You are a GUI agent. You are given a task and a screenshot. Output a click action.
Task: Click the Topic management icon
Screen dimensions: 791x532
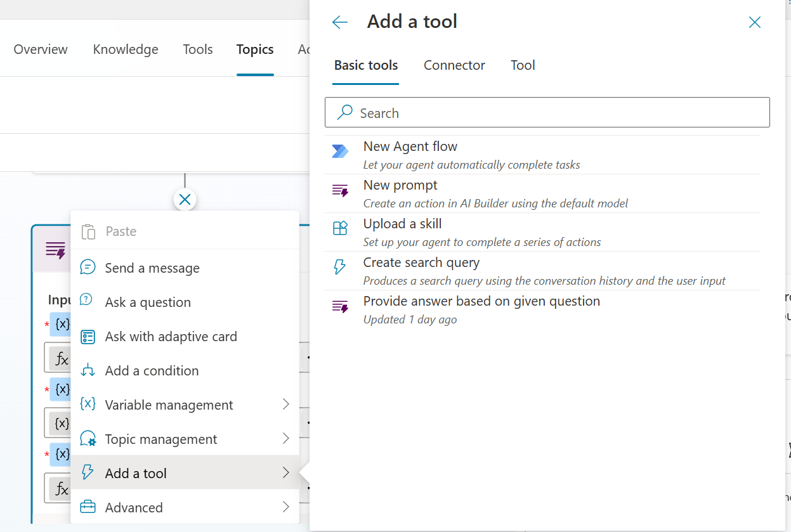[88, 439]
